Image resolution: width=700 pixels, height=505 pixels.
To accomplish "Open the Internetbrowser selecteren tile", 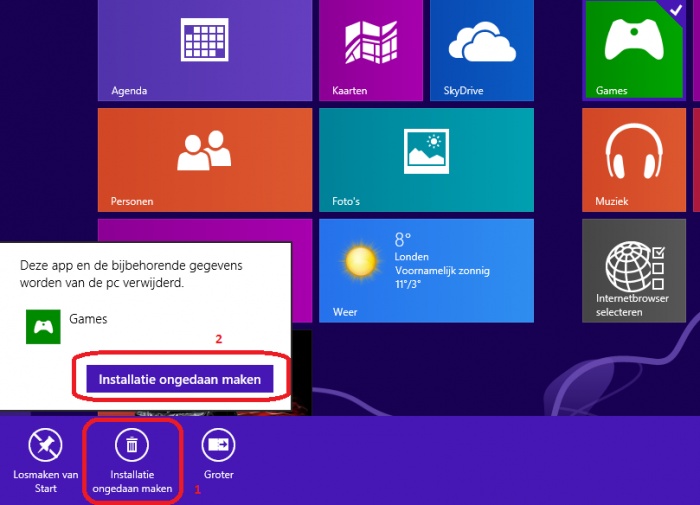I will [x=634, y=271].
